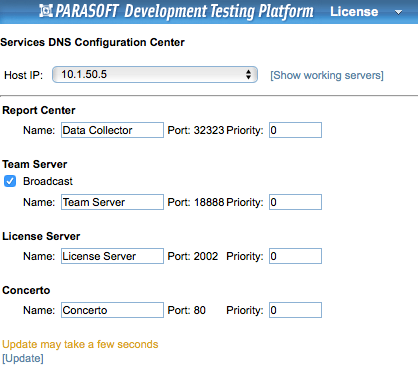Click the Concerto name field
This screenshot has width=418, height=372.
(112, 310)
